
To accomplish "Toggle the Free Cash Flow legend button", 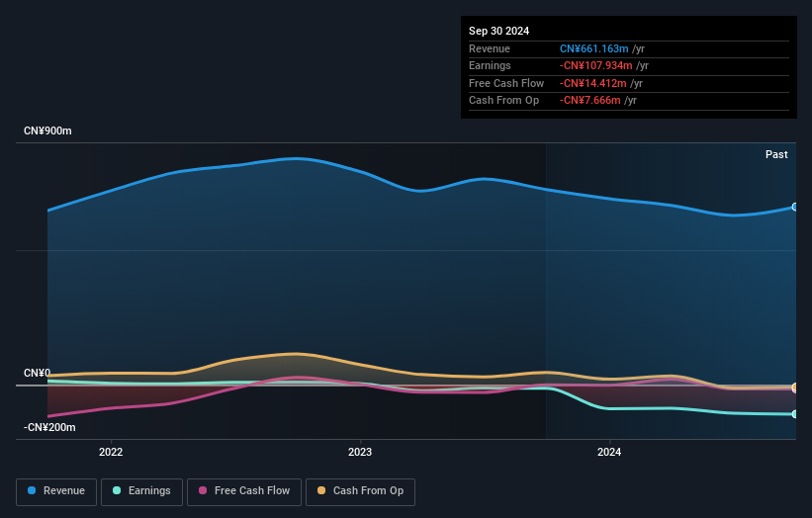I will click(x=244, y=491).
